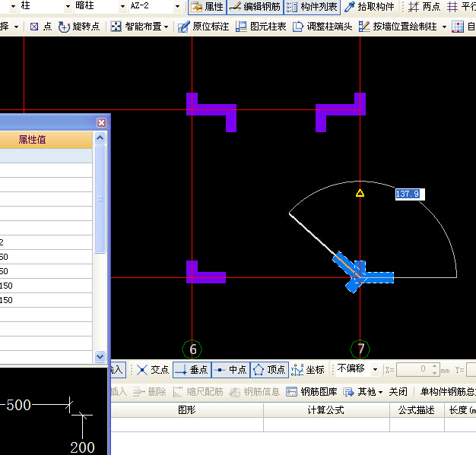The image size is (476, 455).
Task: Toggle 坐标 coordinate input mode
Action: pyautogui.click(x=308, y=370)
